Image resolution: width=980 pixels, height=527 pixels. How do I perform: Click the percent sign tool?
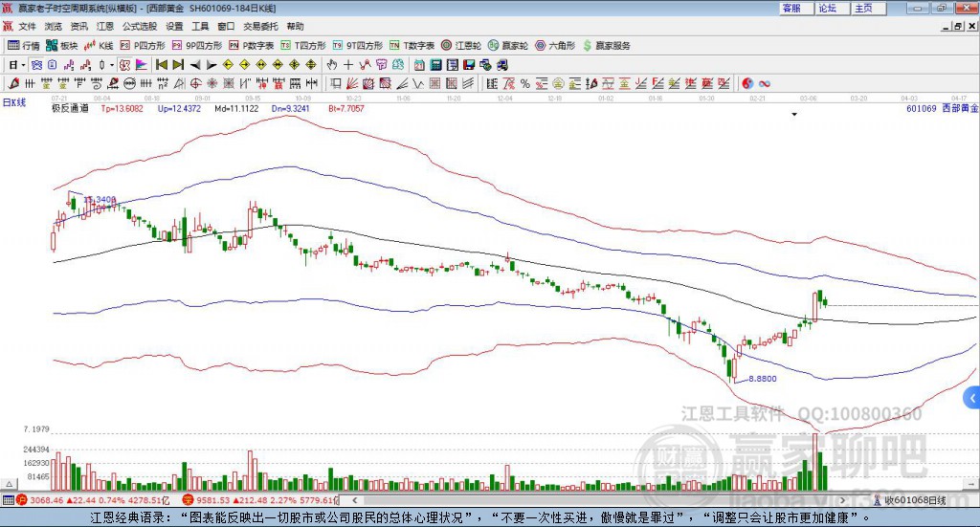525,83
